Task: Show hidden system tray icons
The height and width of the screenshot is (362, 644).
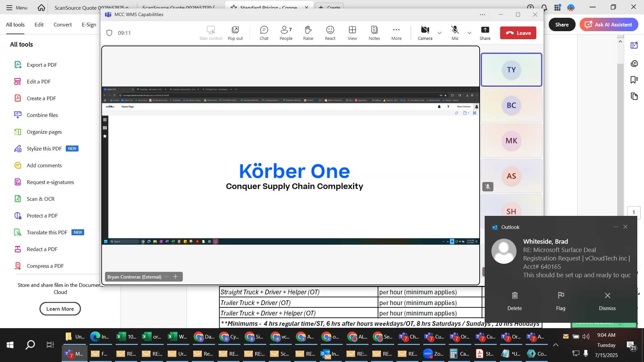Action: 555,345
